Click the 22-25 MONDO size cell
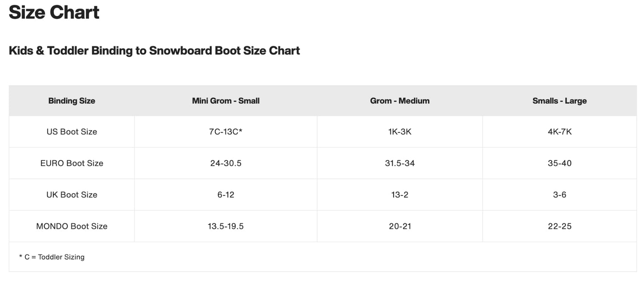The image size is (644, 281). coord(559,226)
